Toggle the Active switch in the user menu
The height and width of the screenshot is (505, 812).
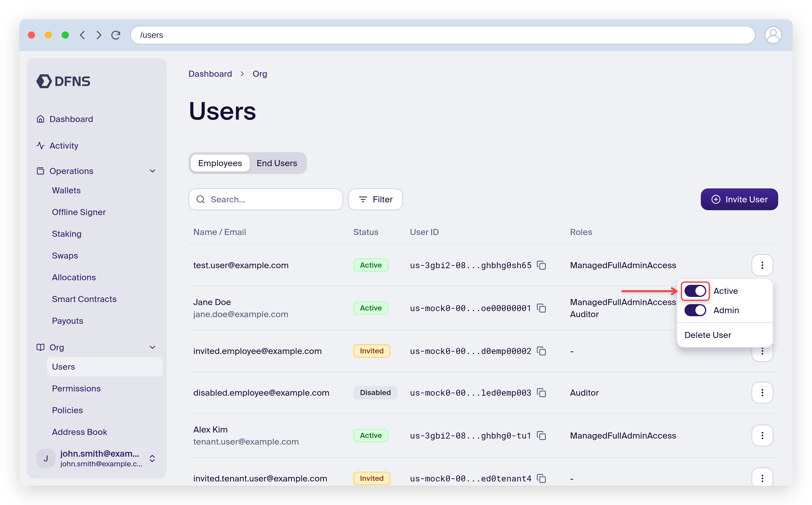coord(695,291)
